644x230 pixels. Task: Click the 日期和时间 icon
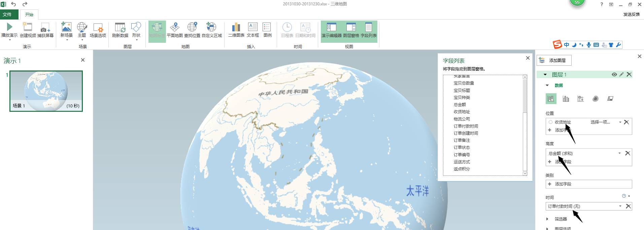[x=305, y=27]
